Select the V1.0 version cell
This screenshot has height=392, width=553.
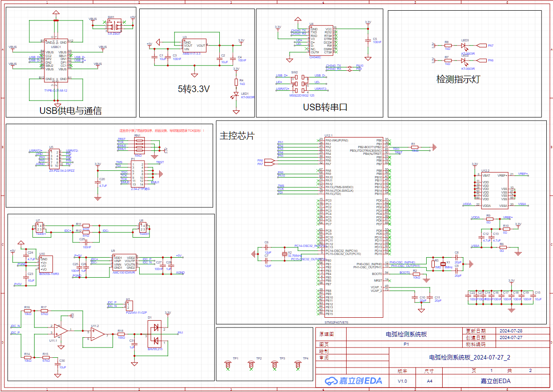click(402, 381)
